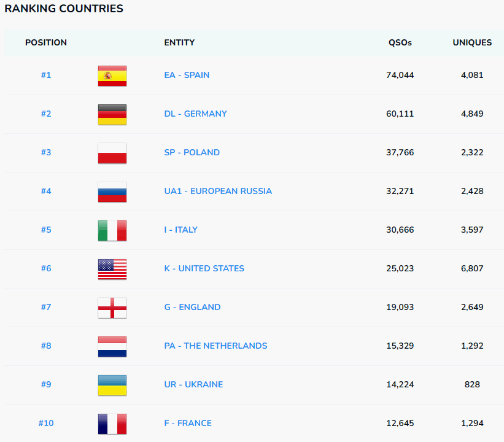
Task: Click the England flag icon
Action: coord(112,308)
